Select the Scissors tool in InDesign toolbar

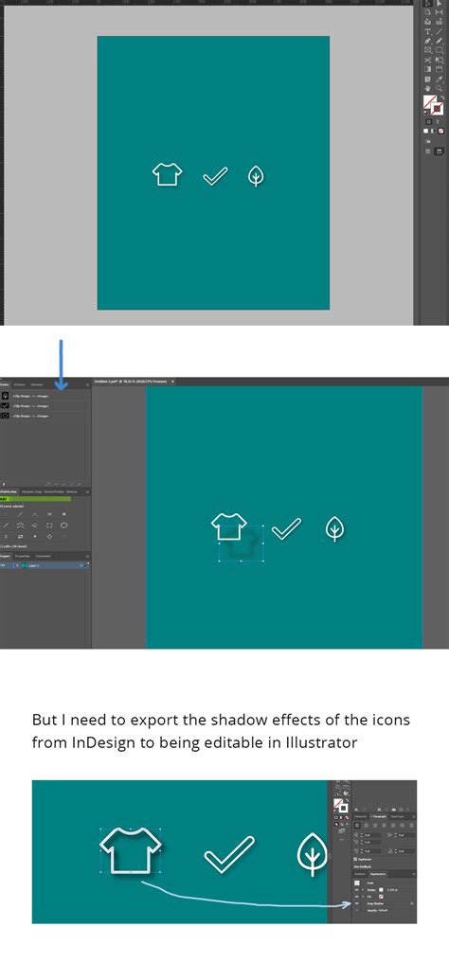click(428, 60)
